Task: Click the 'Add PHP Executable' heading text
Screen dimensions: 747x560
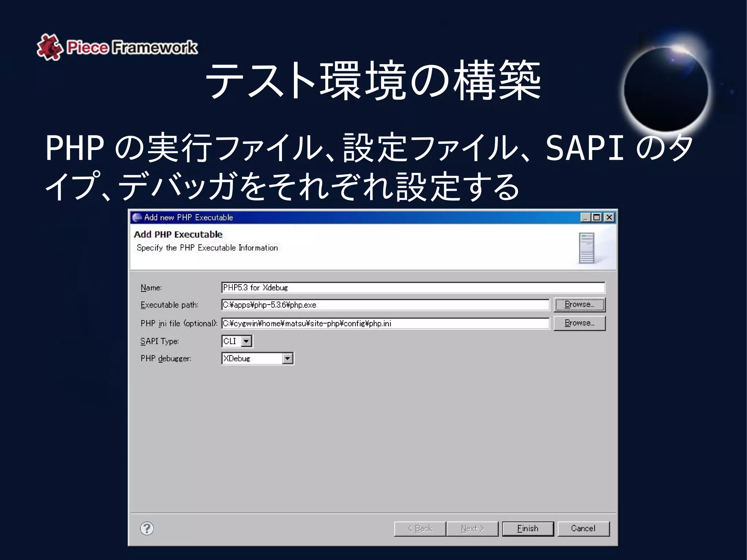Action: (x=178, y=235)
